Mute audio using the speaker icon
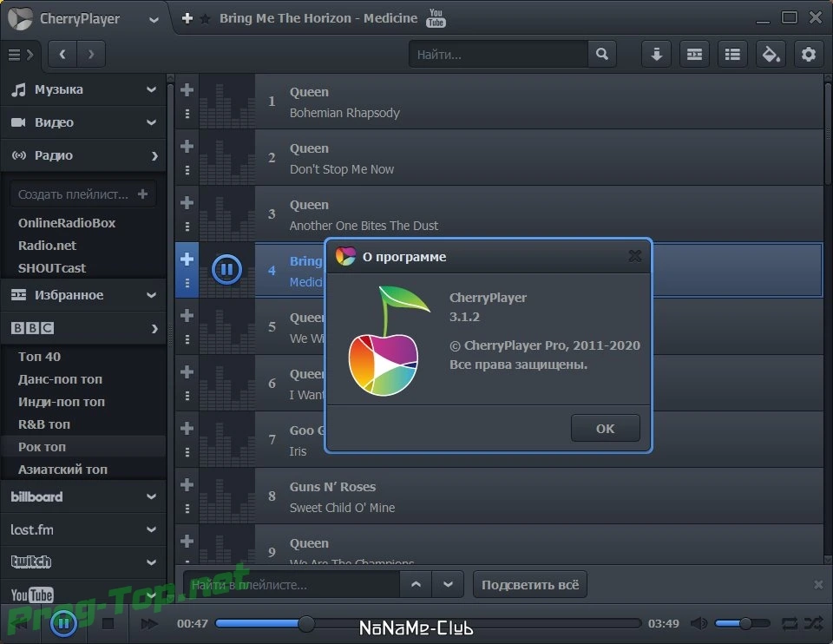Screen dimensions: 833x644 click(699, 623)
